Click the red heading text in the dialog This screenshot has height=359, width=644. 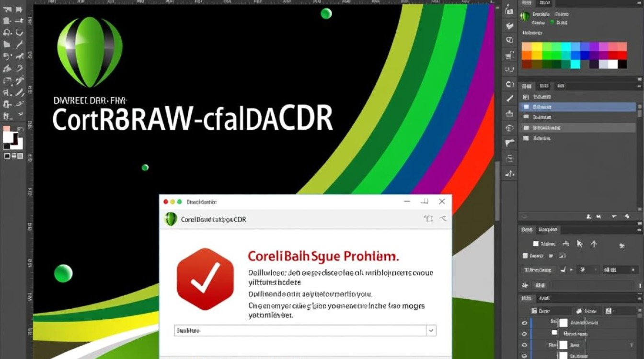pyautogui.click(x=323, y=256)
